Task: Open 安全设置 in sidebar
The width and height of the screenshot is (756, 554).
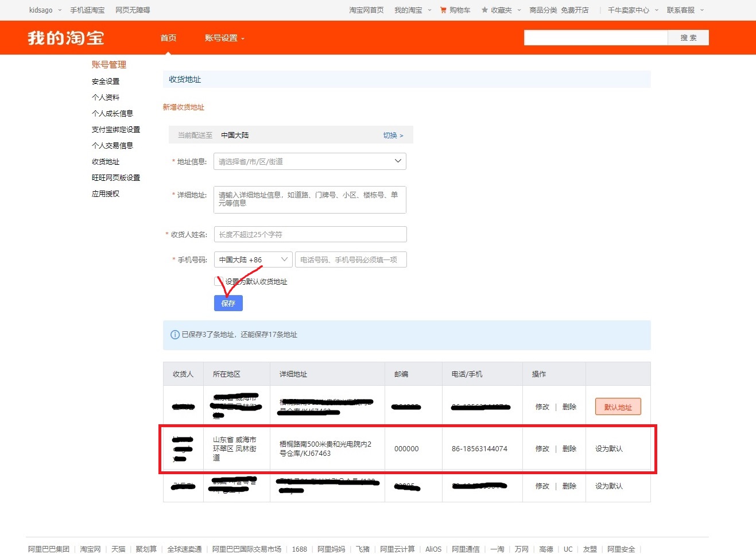Action: [106, 82]
